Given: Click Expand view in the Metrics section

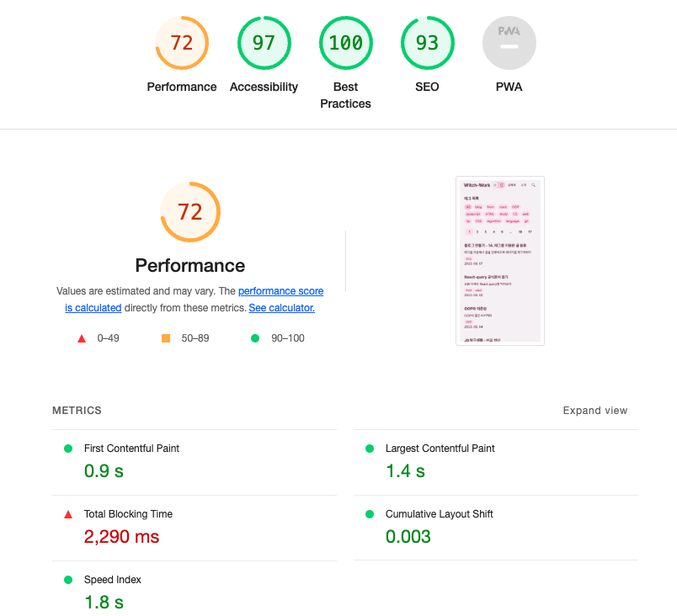Looking at the screenshot, I should (595, 411).
